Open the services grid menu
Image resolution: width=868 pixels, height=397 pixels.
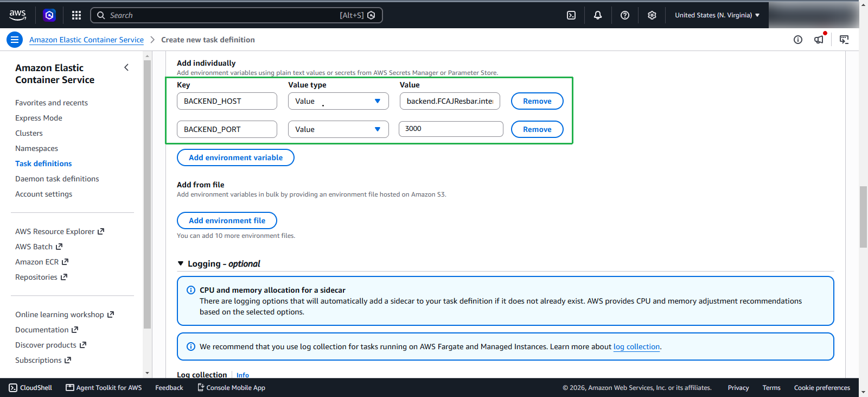pyautogui.click(x=76, y=15)
